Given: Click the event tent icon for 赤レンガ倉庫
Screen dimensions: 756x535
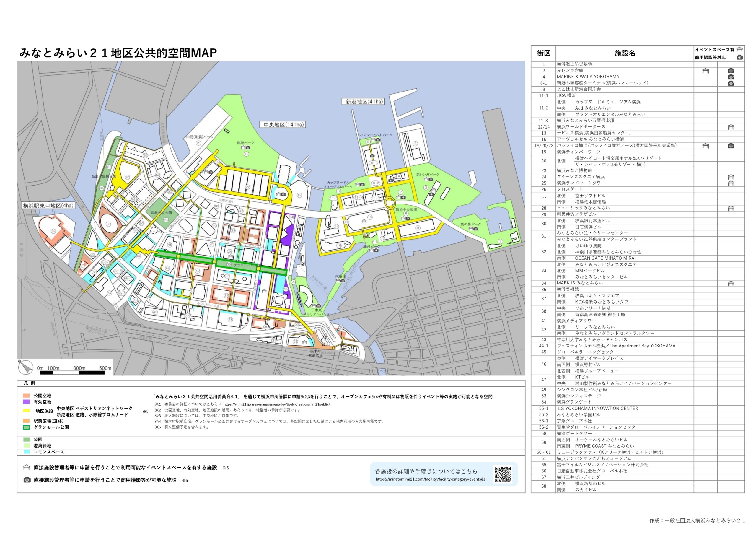Looking at the screenshot, I should 705,71.
